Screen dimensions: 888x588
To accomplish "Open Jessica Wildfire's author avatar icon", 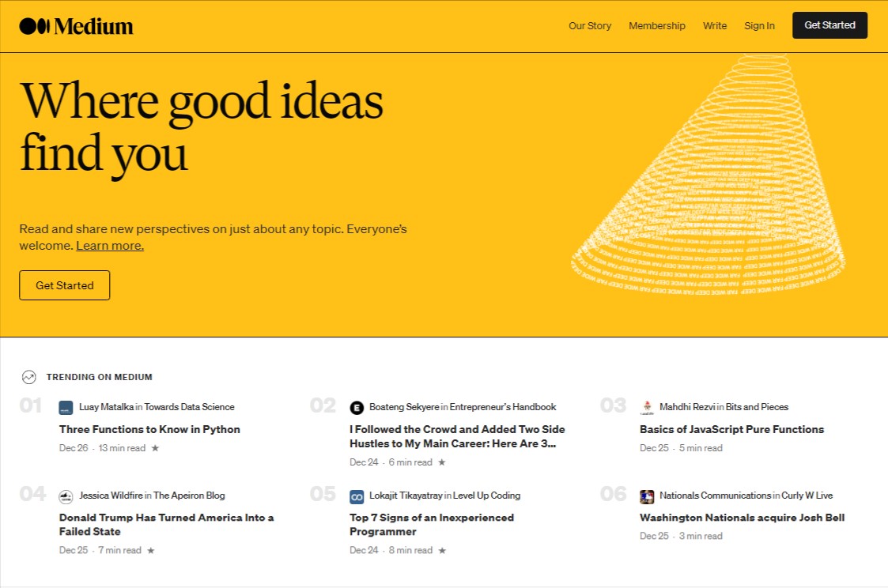I will point(66,497).
